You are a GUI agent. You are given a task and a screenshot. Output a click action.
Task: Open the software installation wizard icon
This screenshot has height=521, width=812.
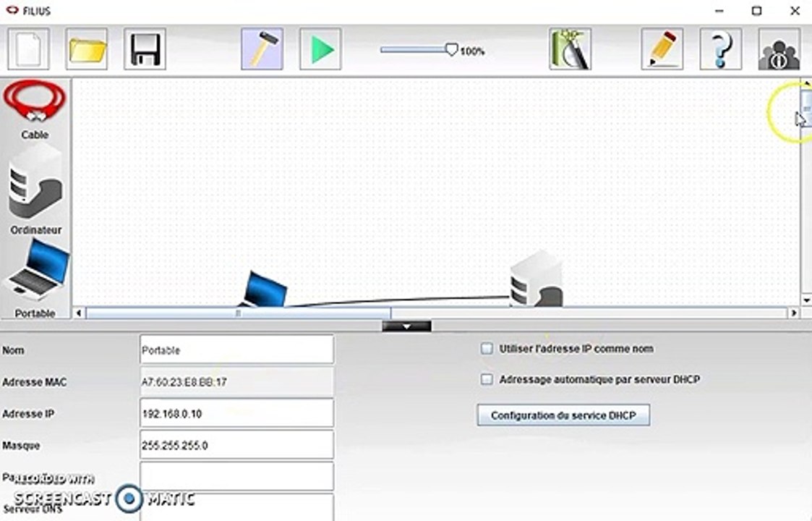[x=570, y=49]
